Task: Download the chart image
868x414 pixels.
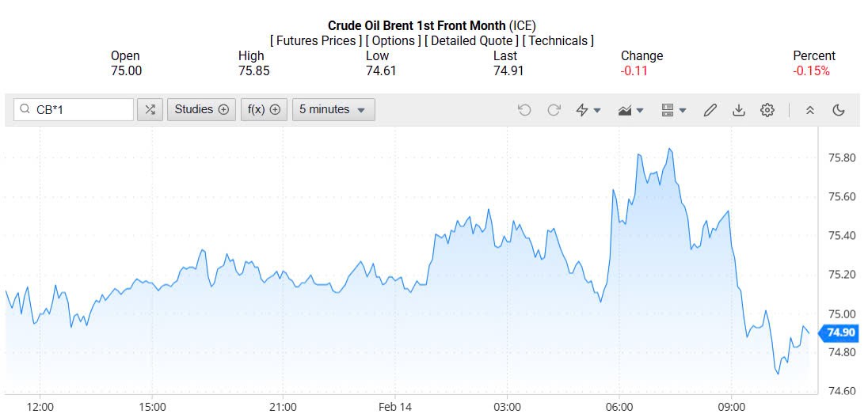Action: (739, 110)
